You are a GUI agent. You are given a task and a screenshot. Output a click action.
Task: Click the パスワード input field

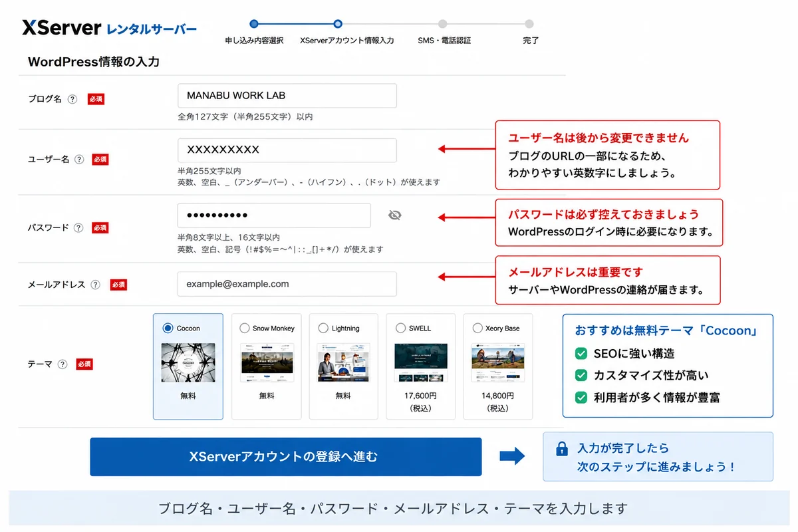274,215
